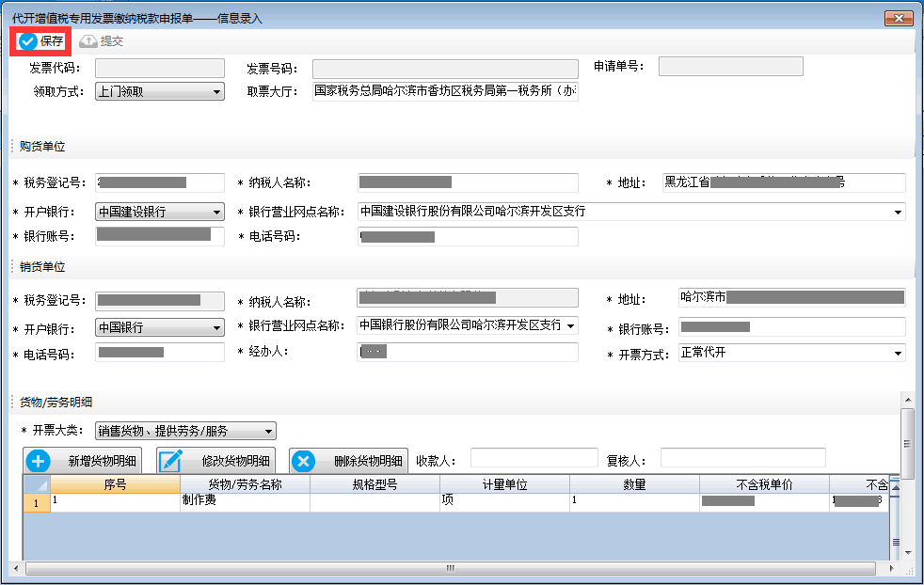Close the 信息录入 window

(x=899, y=18)
